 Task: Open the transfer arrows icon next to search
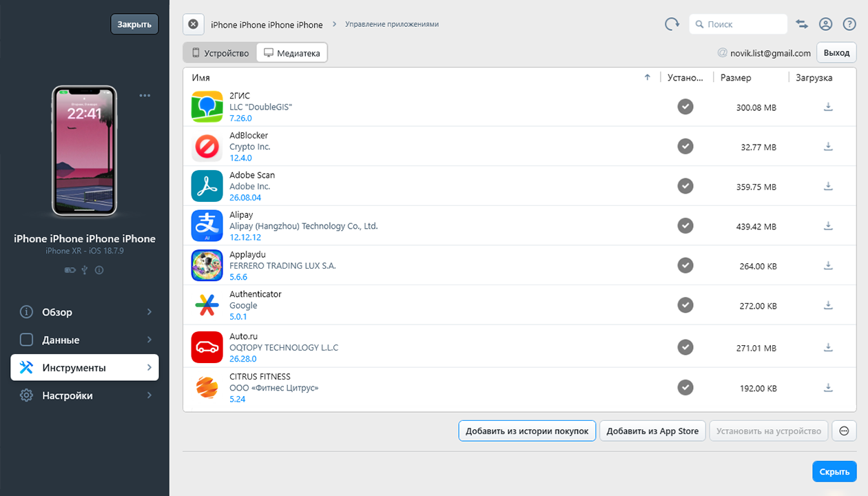pos(802,24)
